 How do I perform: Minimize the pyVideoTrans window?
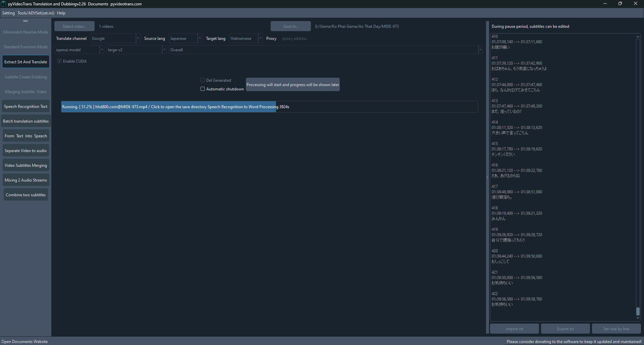605,4
